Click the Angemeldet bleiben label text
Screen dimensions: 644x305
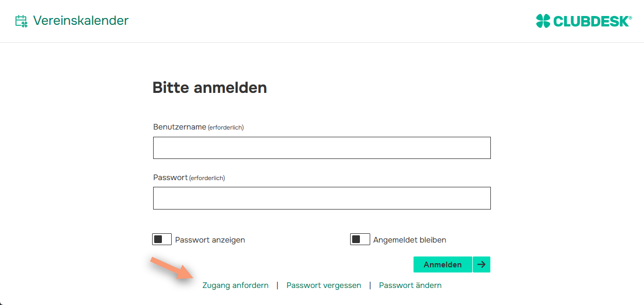pyautogui.click(x=410, y=239)
